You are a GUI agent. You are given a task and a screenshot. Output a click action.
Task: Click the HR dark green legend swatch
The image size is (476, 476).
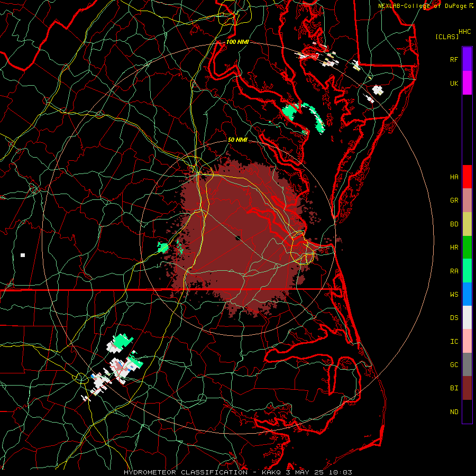click(x=467, y=247)
